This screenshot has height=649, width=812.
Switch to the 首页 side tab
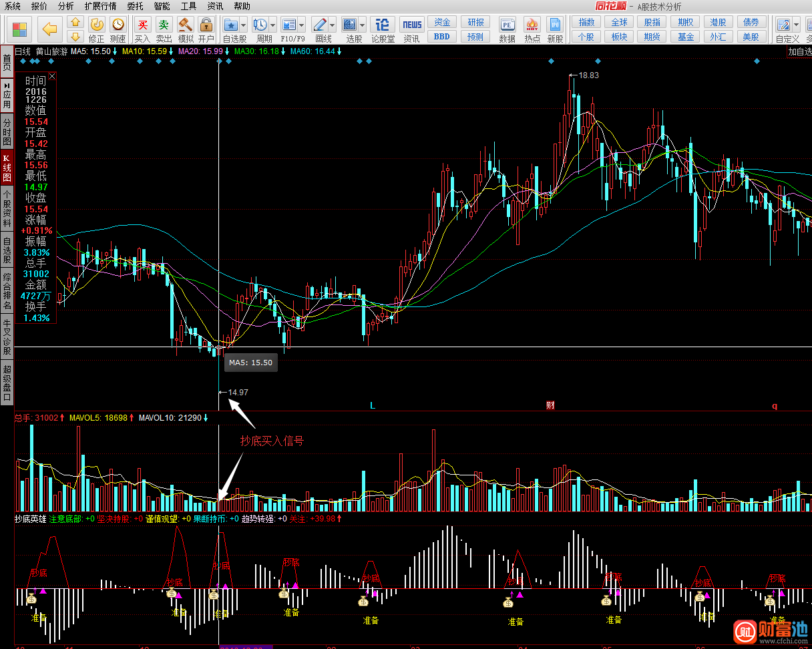coord(7,62)
